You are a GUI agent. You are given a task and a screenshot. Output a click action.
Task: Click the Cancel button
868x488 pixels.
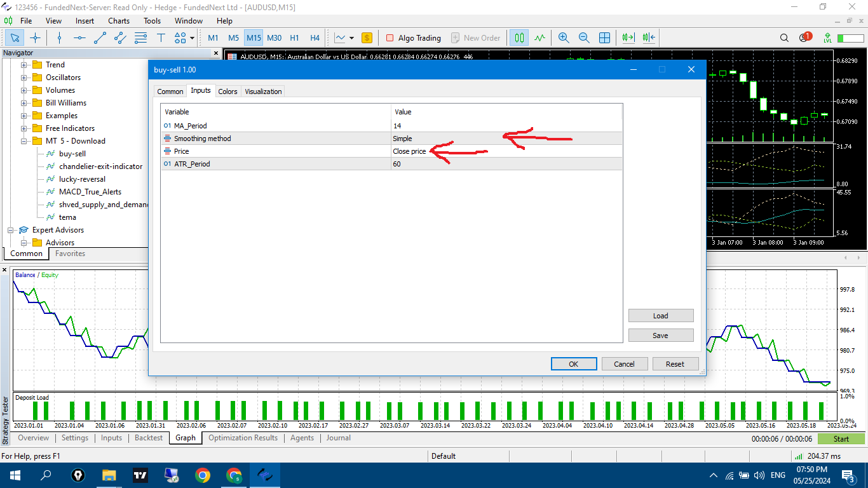click(x=625, y=364)
